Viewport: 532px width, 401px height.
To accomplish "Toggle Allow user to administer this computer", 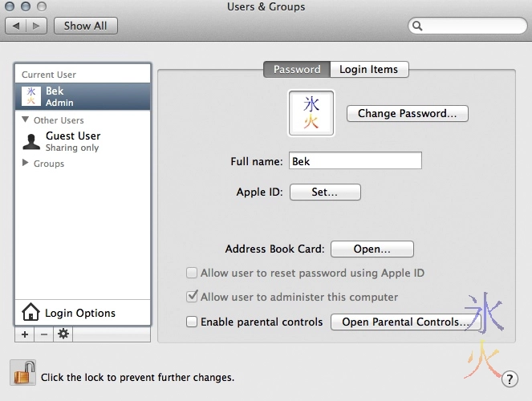I will coord(192,297).
